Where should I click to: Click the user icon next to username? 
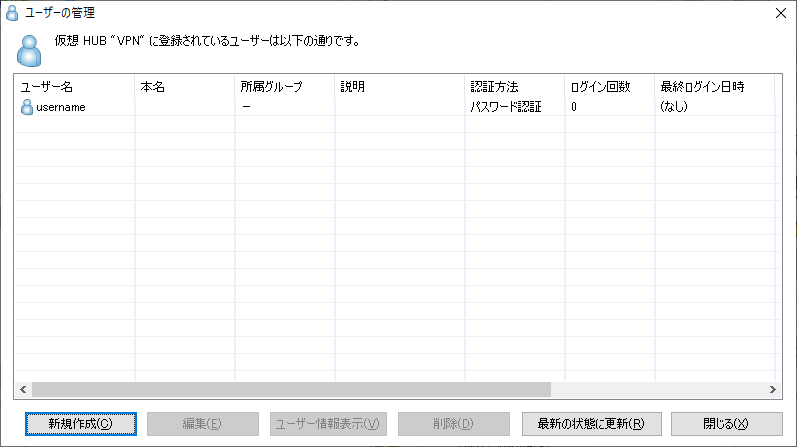26,107
